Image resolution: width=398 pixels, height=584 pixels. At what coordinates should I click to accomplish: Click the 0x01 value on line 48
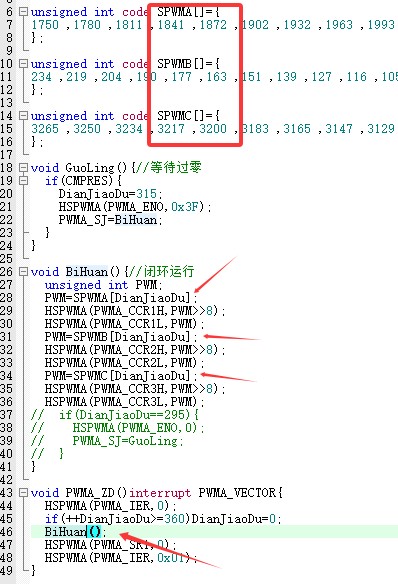pos(171,558)
